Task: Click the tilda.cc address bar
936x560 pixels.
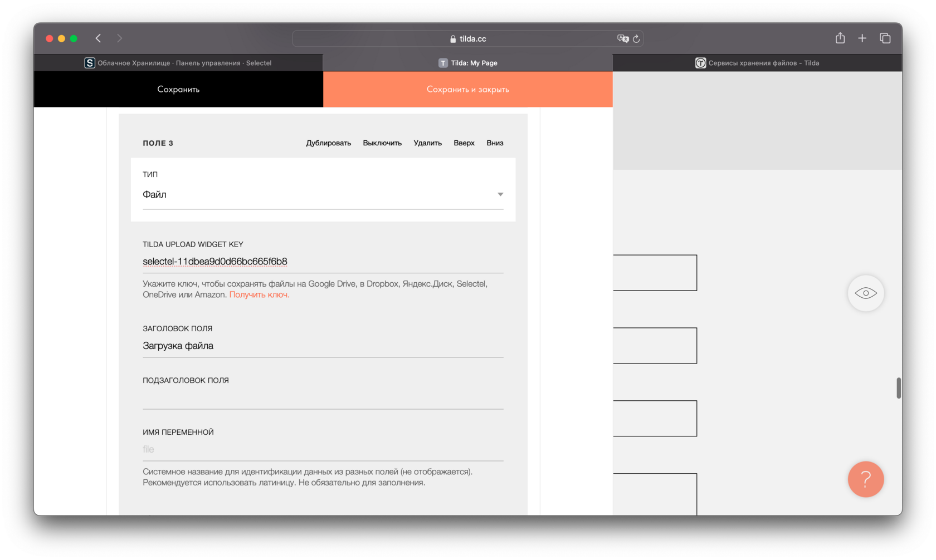Action: [x=468, y=38]
